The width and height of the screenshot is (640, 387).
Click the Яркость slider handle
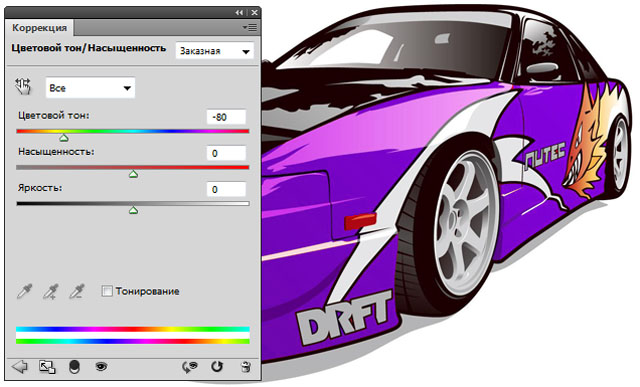(133, 210)
